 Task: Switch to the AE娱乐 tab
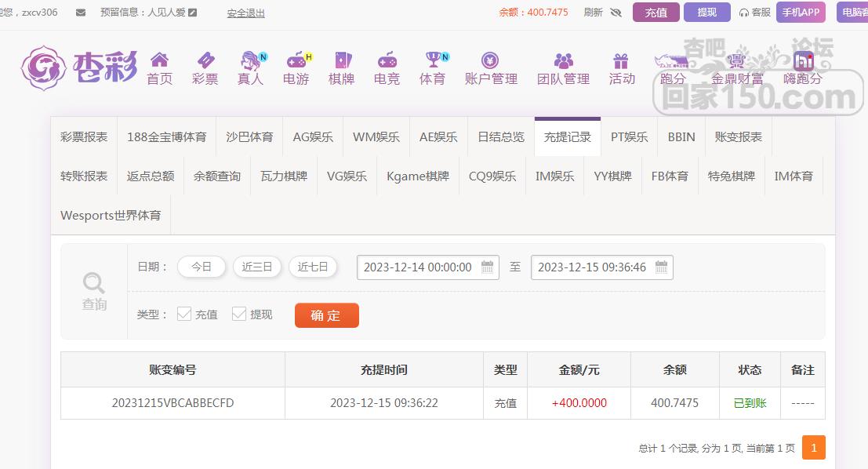[438, 136]
